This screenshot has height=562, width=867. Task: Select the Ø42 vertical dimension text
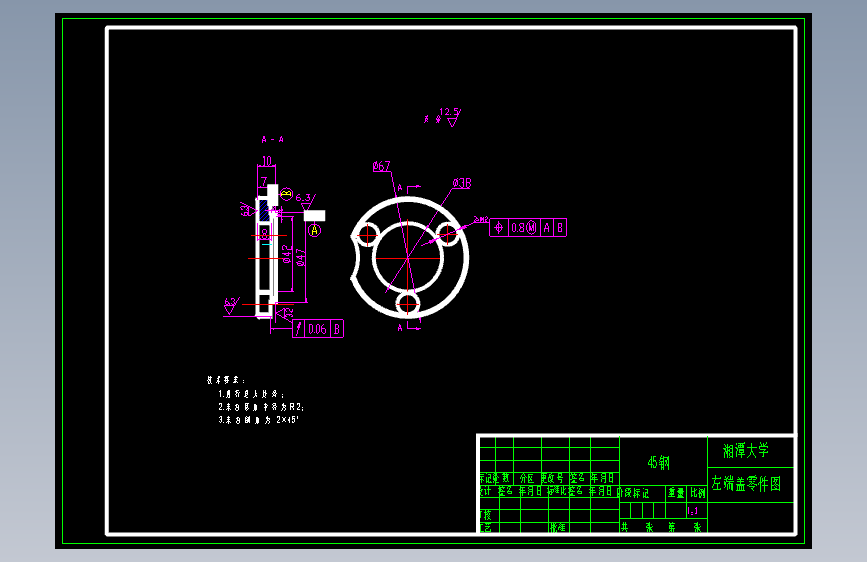(287, 254)
